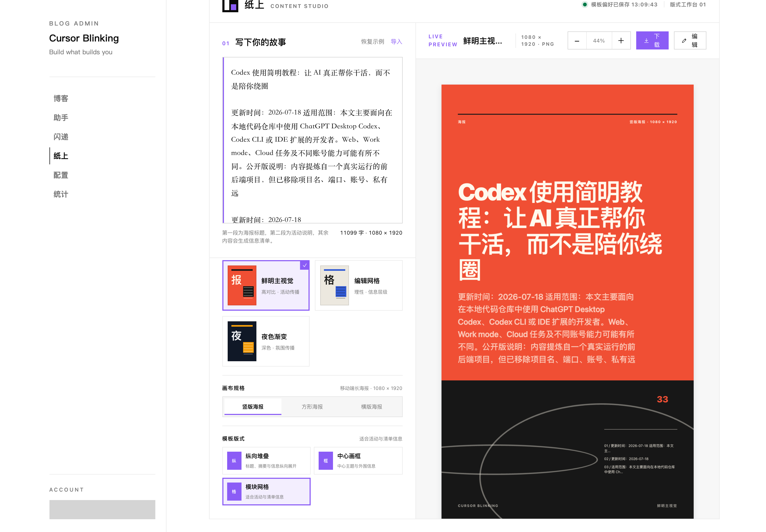Download the poster with 下载 button
The width and height of the screenshot is (766, 532).
click(x=652, y=41)
